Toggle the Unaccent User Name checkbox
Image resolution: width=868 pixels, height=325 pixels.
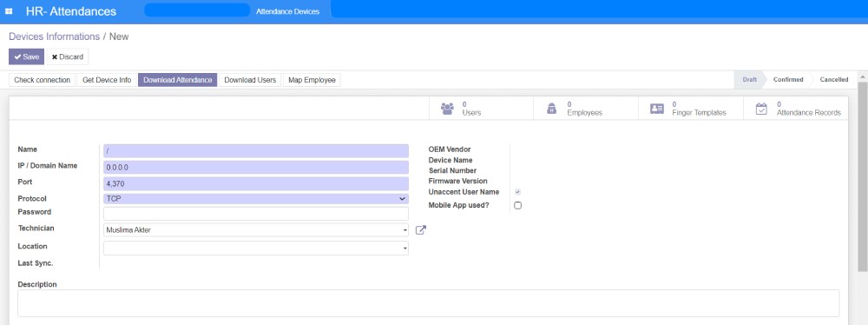tap(517, 192)
